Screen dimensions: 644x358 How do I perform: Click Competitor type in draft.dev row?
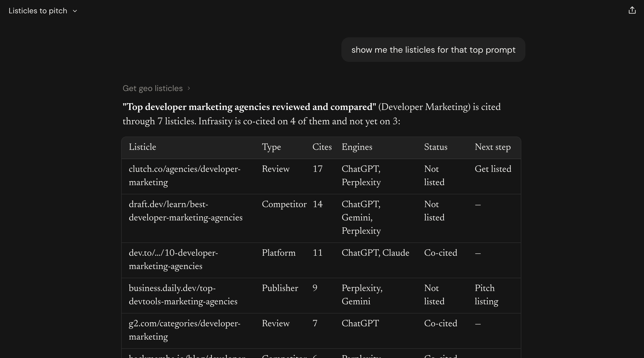point(284,204)
